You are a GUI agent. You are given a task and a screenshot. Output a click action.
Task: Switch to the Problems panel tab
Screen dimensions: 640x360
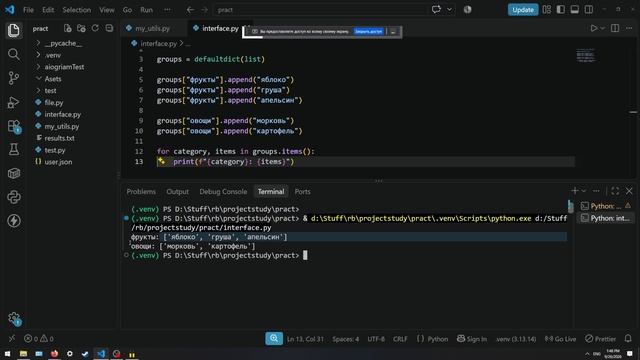point(141,191)
